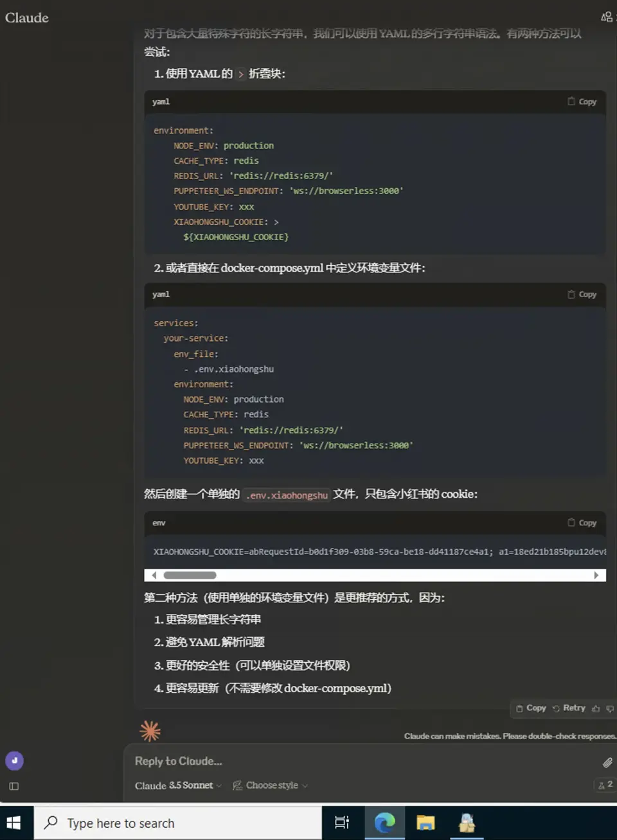Click the horizontal scrollbar thumb in env block
Screen dimensions: 617x840
click(x=190, y=575)
